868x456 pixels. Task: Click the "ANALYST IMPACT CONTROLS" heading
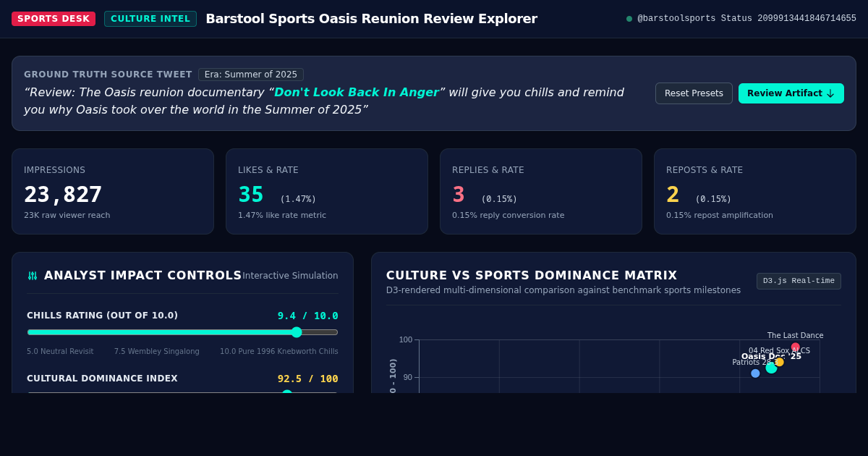(x=142, y=275)
